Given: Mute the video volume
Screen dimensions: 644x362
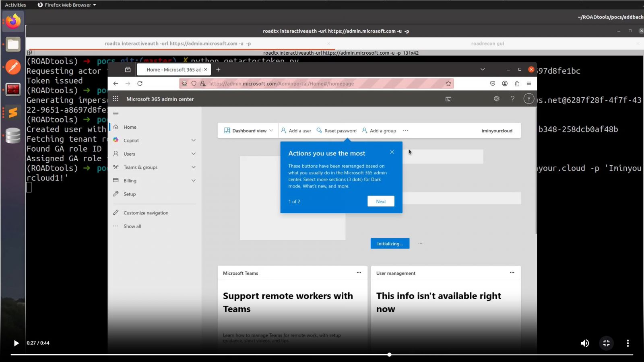Looking at the screenshot, I should [x=584, y=343].
